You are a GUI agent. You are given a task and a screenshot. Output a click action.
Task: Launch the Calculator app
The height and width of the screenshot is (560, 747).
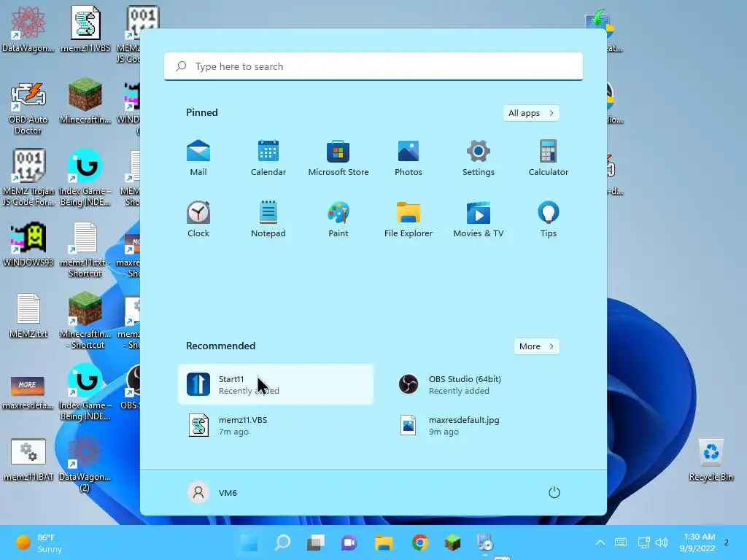tap(549, 158)
